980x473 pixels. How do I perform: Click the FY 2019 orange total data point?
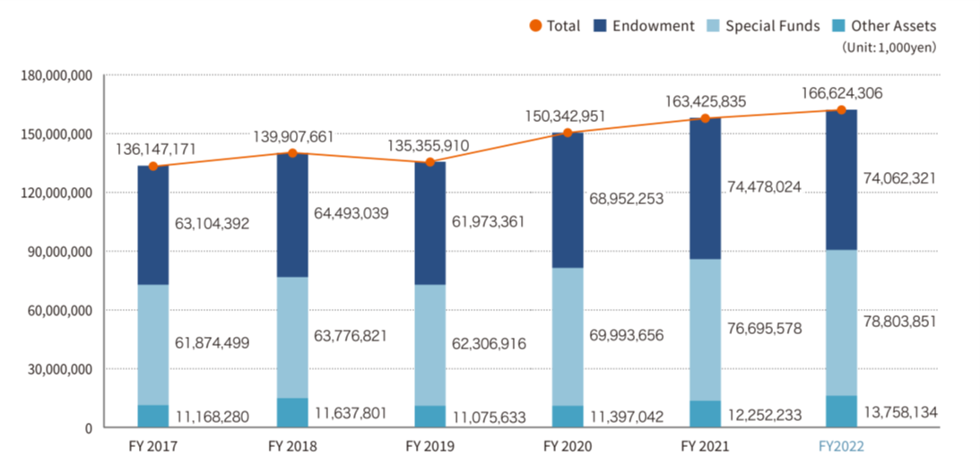coord(430,162)
